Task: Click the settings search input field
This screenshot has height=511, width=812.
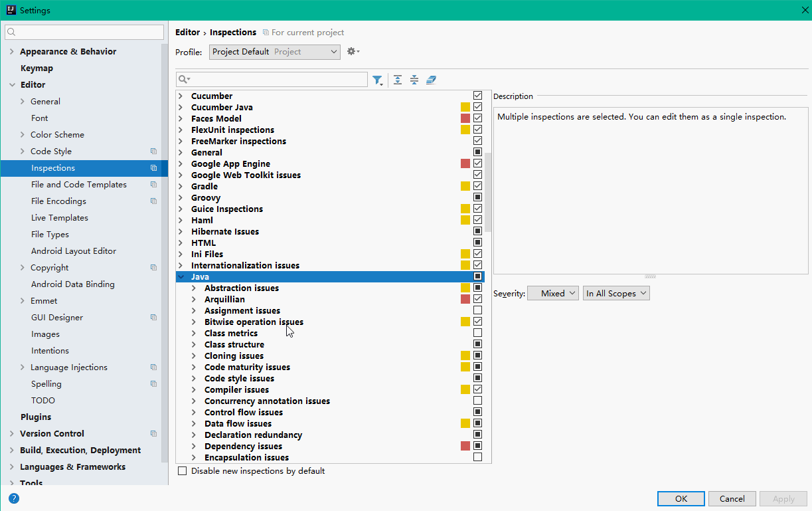Action: click(x=84, y=32)
